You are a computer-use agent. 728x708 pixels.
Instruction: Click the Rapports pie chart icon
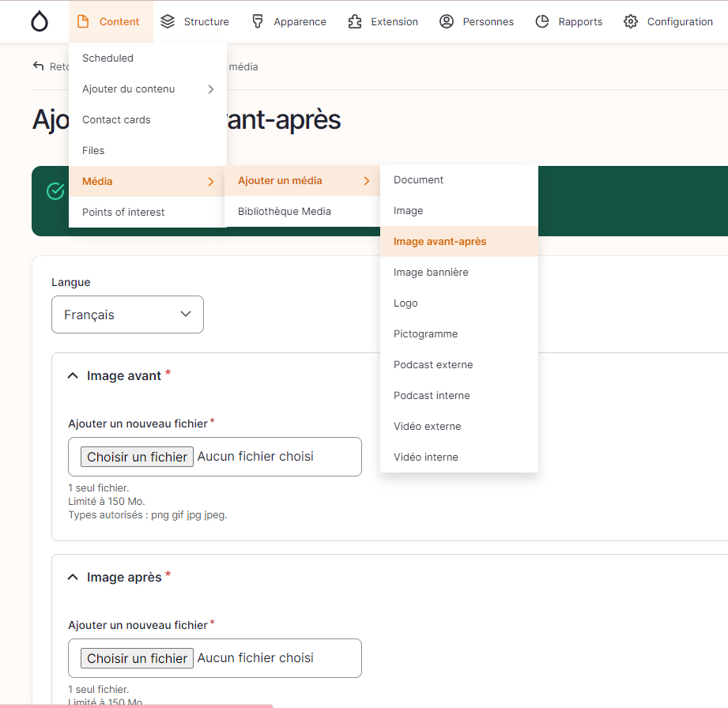pyautogui.click(x=542, y=21)
